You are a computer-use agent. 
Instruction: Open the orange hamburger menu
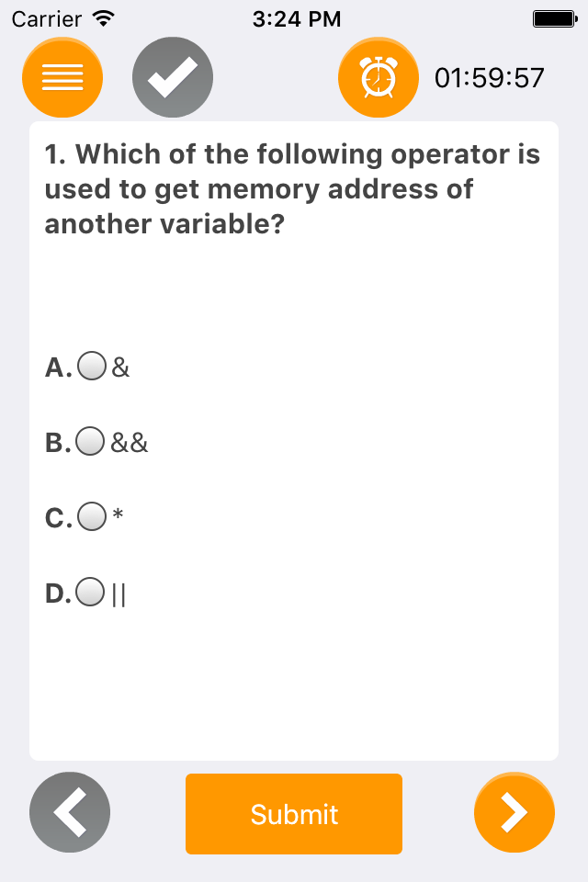62,77
